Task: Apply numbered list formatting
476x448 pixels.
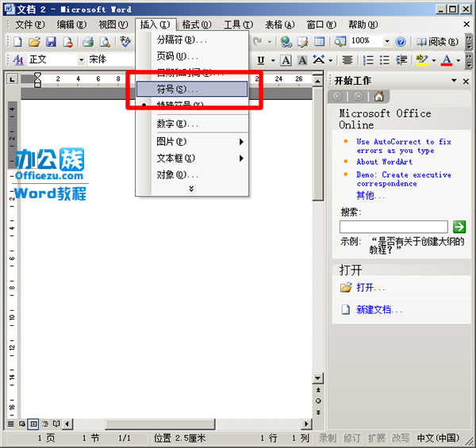Action: tap(368, 60)
